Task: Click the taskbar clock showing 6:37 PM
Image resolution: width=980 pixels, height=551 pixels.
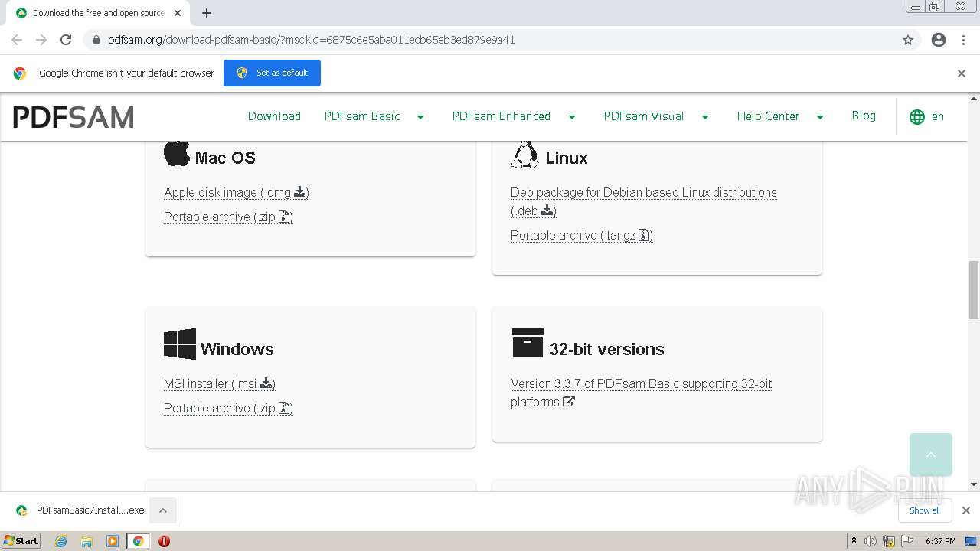Action: pyautogui.click(x=940, y=541)
